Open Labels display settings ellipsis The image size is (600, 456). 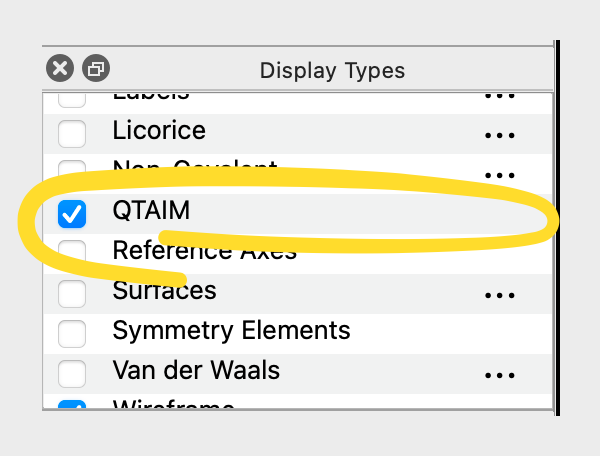tap(498, 97)
